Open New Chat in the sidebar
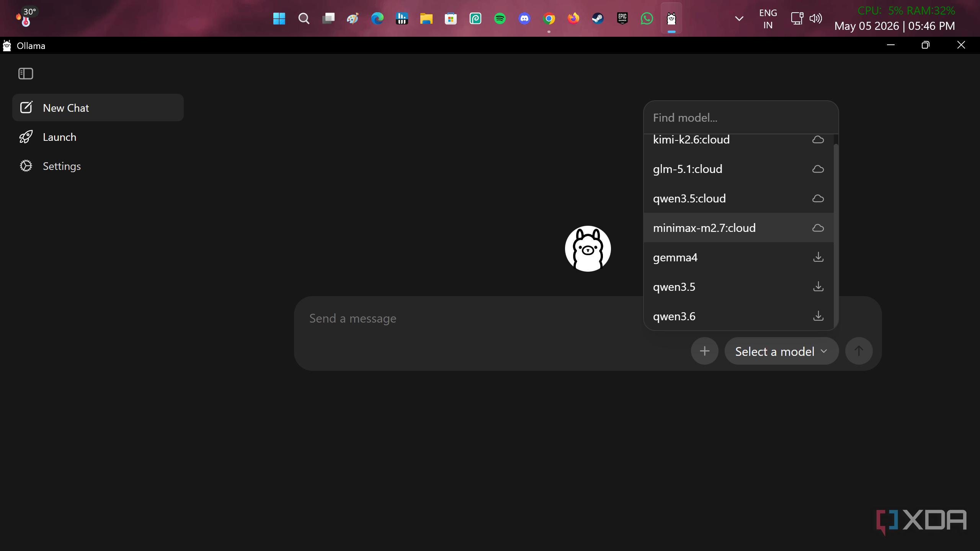This screenshot has width=980, height=551. (x=98, y=108)
